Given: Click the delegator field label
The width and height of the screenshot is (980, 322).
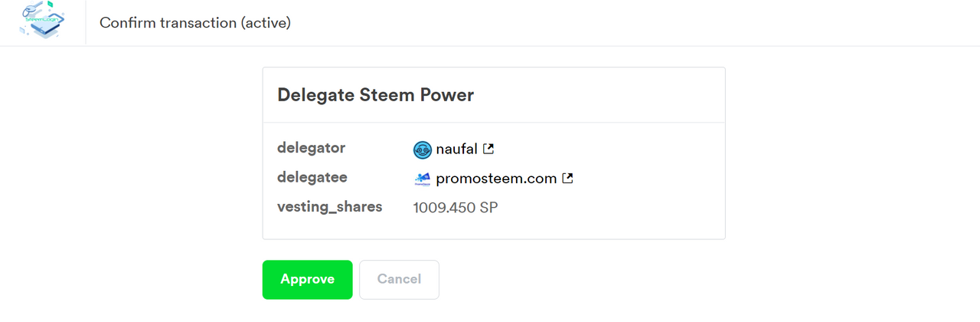Looking at the screenshot, I should point(311,148).
